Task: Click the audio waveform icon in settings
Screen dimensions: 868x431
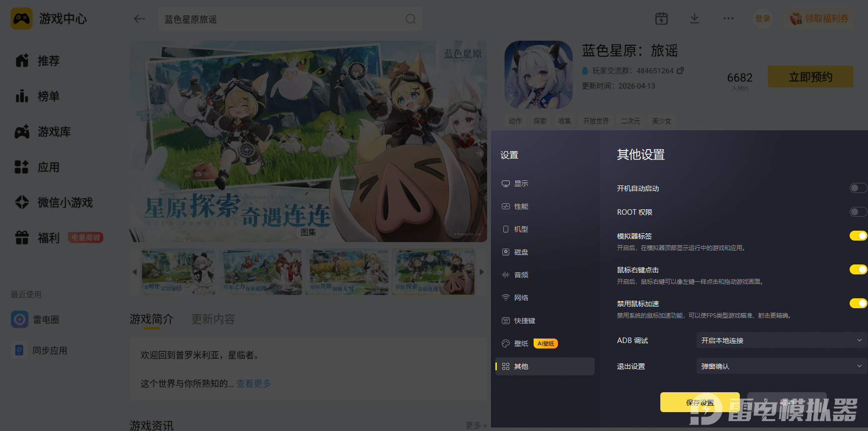Action: (506, 275)
